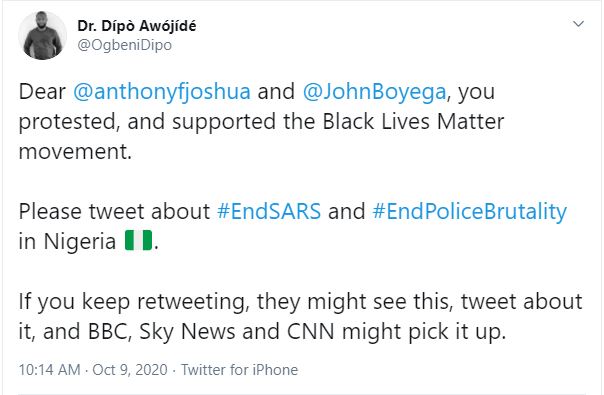
Task: Click the 10:14 AM timestamp
Action: [x=49, y=370]
